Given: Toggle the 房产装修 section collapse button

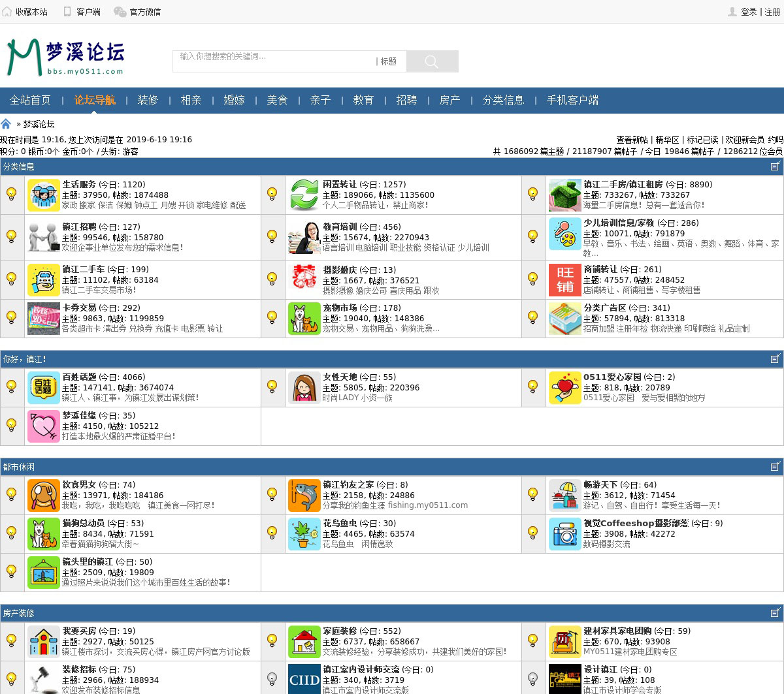Looking at the screenshot, I should (775, 613).
